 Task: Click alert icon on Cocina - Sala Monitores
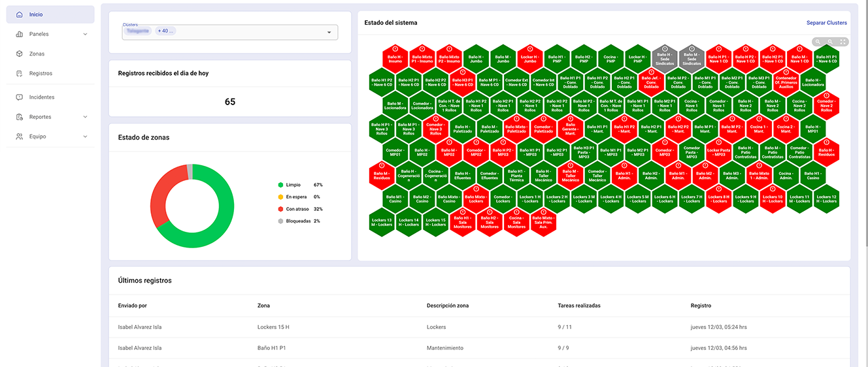(x=516, y=212)
